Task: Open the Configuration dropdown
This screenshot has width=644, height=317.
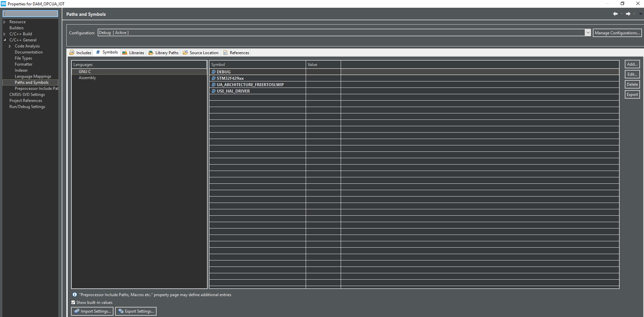Action: point(587,32)
